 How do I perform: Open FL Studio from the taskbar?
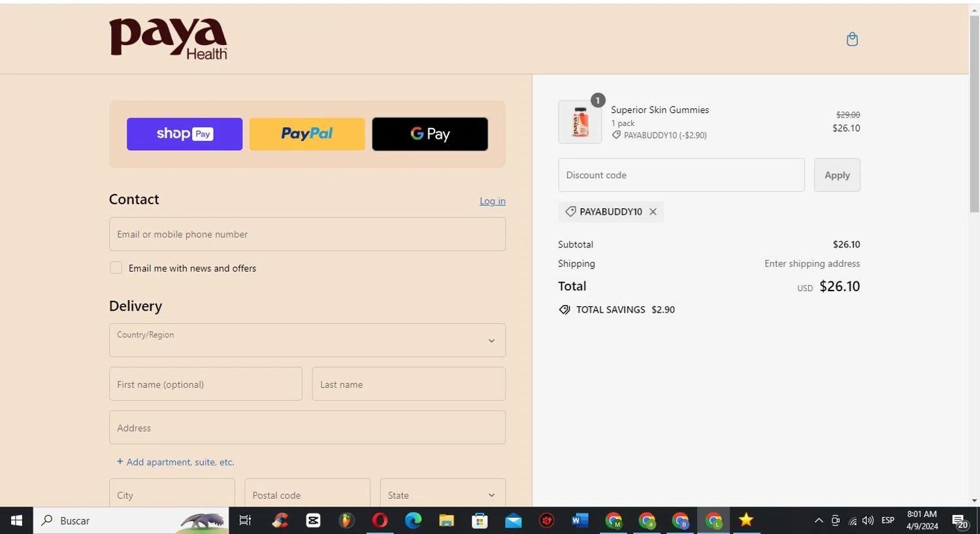click(346, 520)
